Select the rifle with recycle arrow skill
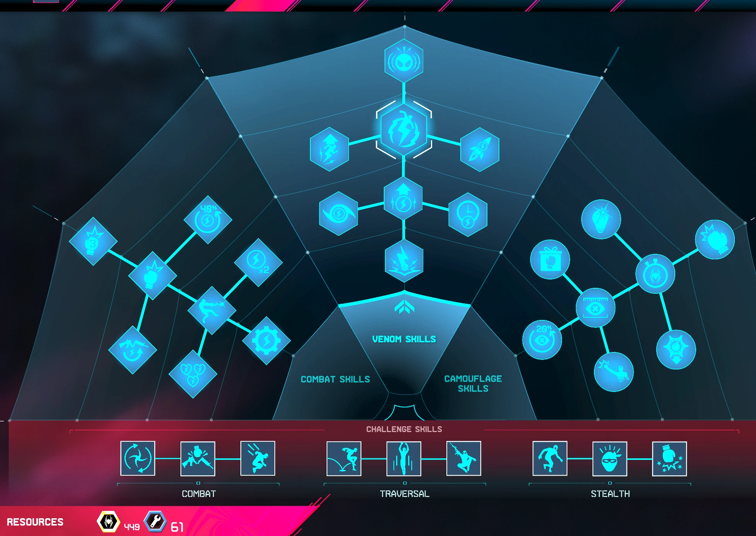Image resolution: width=756 pixels, height=536 pixels. pos(133,350)
